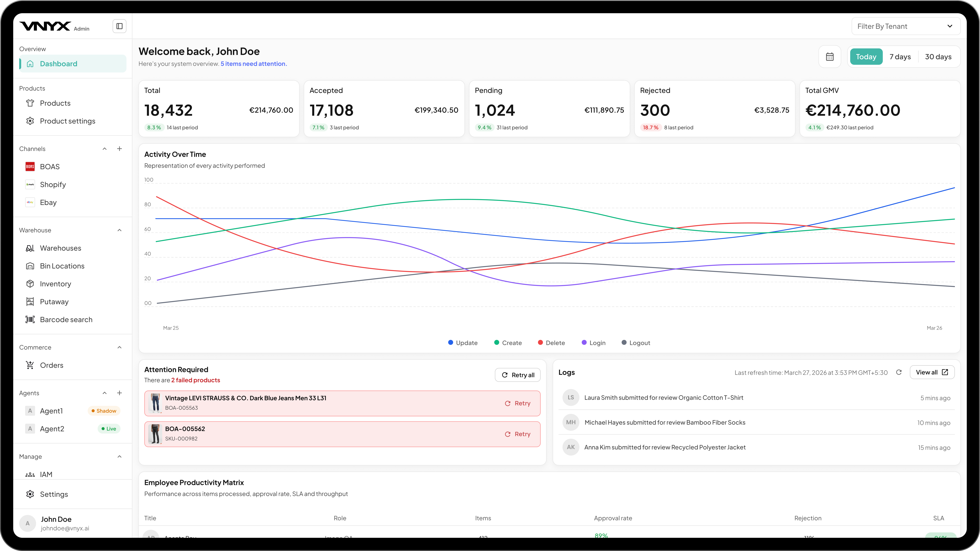Click the Total GMV stat card

click(x=880, y=108)
